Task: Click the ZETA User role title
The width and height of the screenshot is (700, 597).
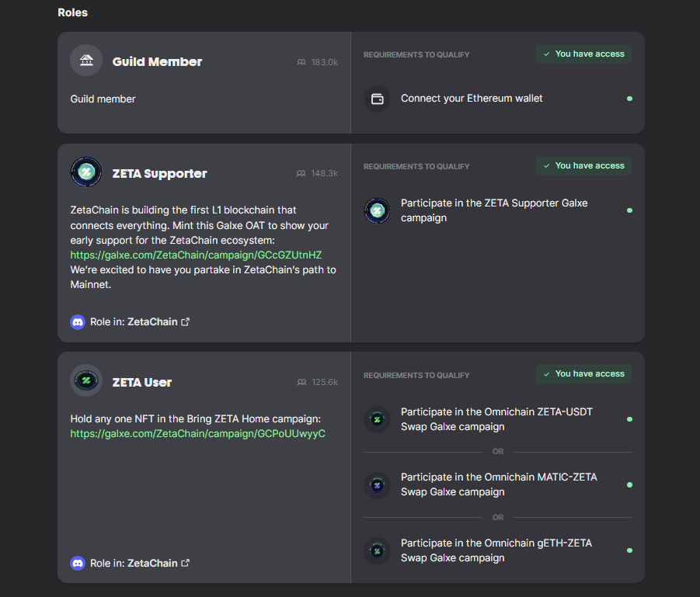Action: (142, 383)
